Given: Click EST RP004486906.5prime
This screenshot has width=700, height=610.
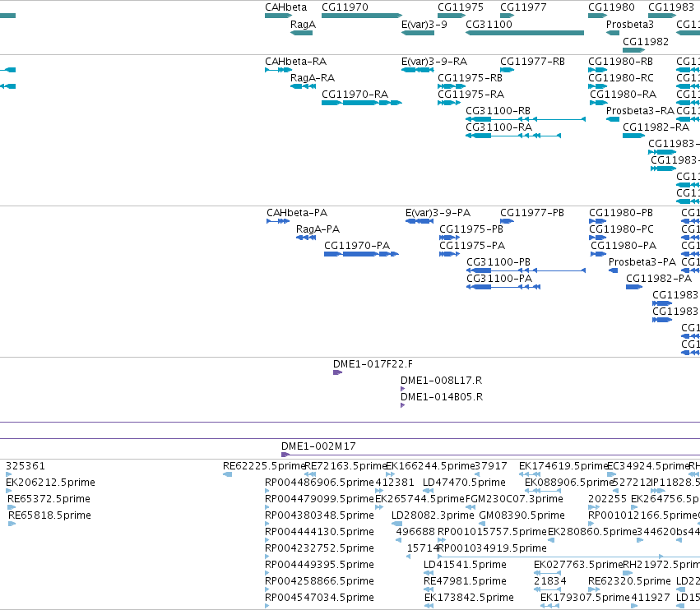Looking at the screenshot, I should [267, 491].
